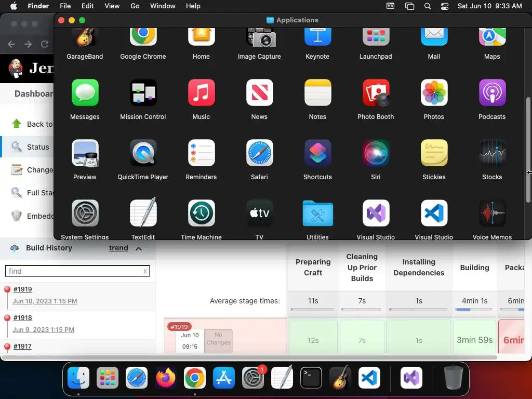
Task: Select the purple Visual Studio app icon
Action: click(376, 213)
